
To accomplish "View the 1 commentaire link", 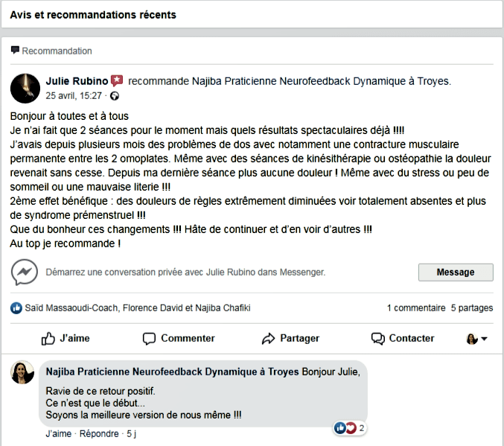I will [x=415, y=308].
